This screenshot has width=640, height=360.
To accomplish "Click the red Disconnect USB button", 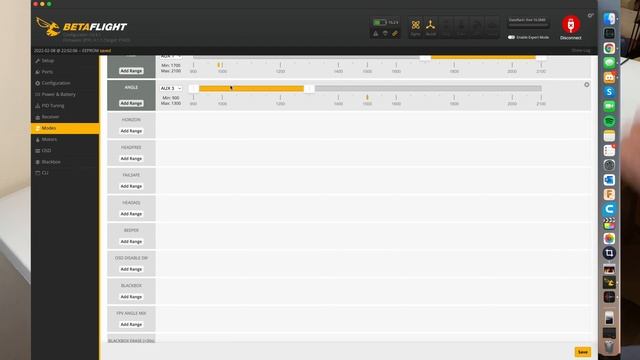I will pos(571,24).
